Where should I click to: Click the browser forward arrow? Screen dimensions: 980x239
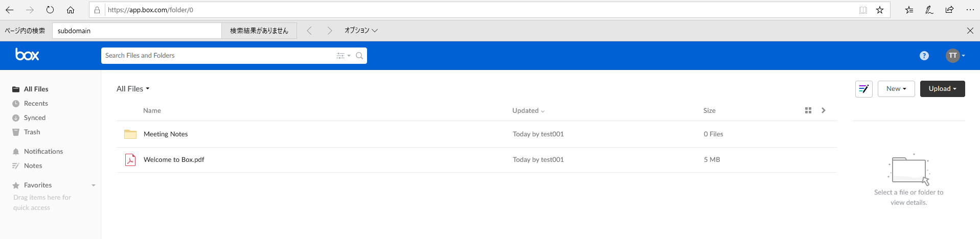(30, 10)
